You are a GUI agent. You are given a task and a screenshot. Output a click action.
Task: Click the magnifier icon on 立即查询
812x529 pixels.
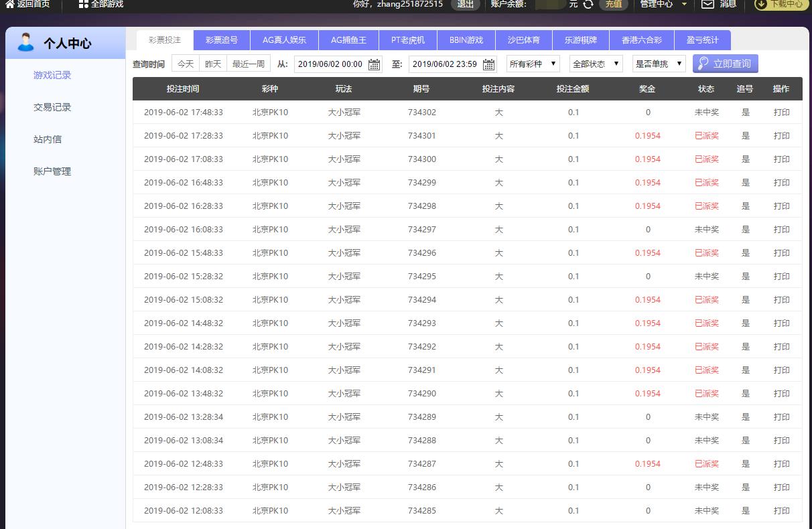(x=703, y=64)
